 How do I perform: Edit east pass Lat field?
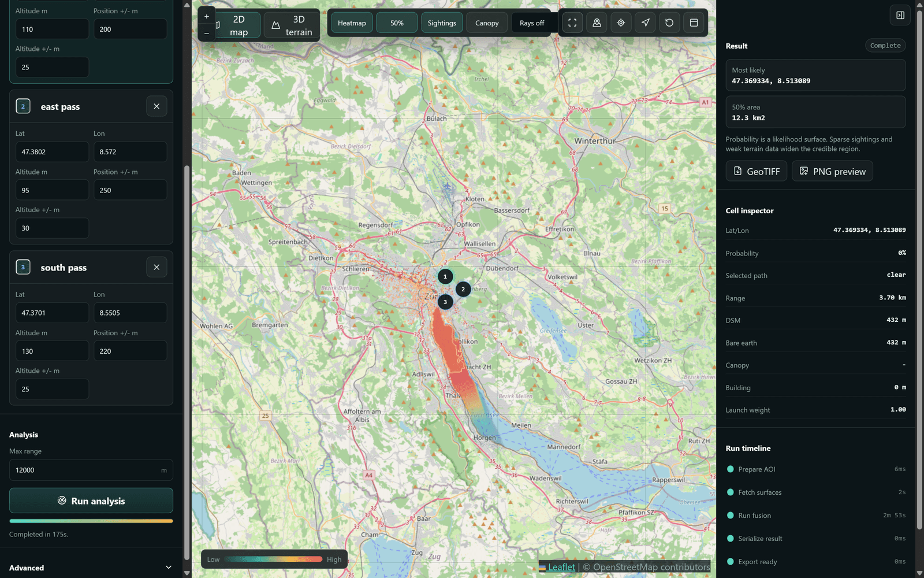pos(52,152)
